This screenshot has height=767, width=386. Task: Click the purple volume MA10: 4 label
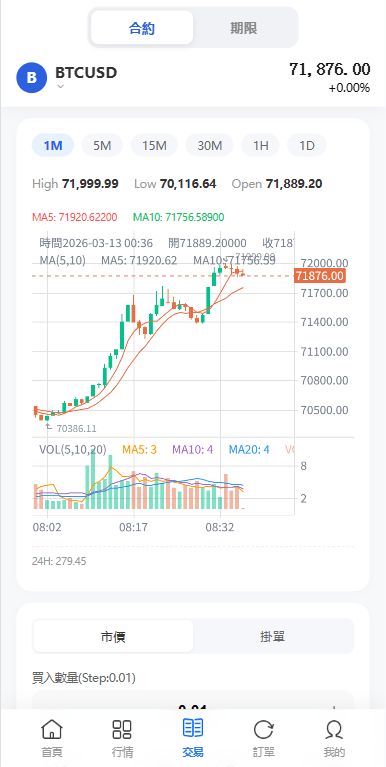tap(193, 450)
